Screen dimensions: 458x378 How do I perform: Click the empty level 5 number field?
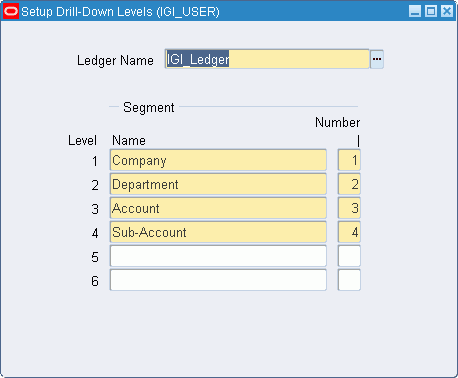coord(349,256)
